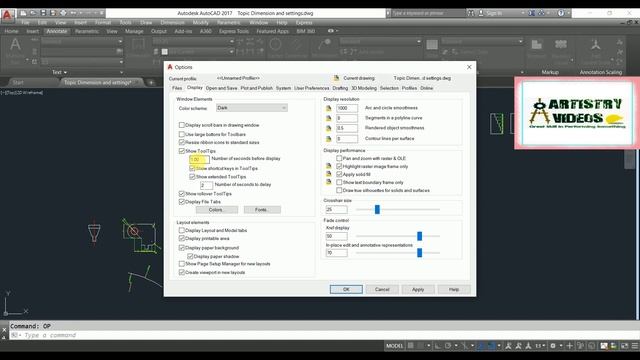The width and height of the screenshot is (640, 360).
Task: Click the Arc and circle smoothness field
Action: 347,108
